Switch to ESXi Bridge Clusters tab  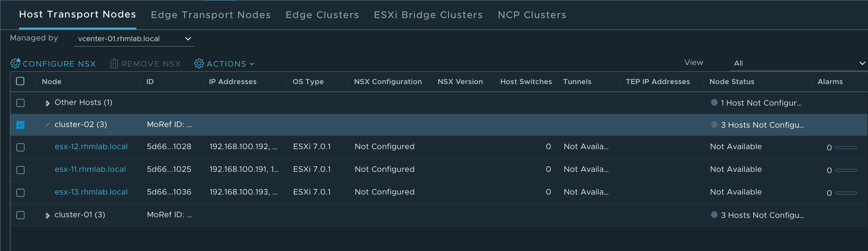tap(428, 15)
